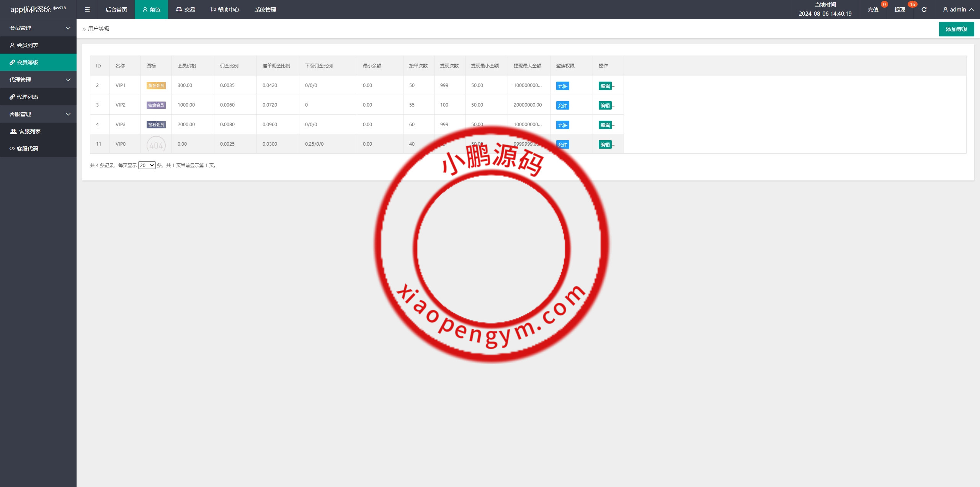Click the 铂金会员 badge icon for VIP2
This screenshot has height=487, width=980.
tap(156, 105)
